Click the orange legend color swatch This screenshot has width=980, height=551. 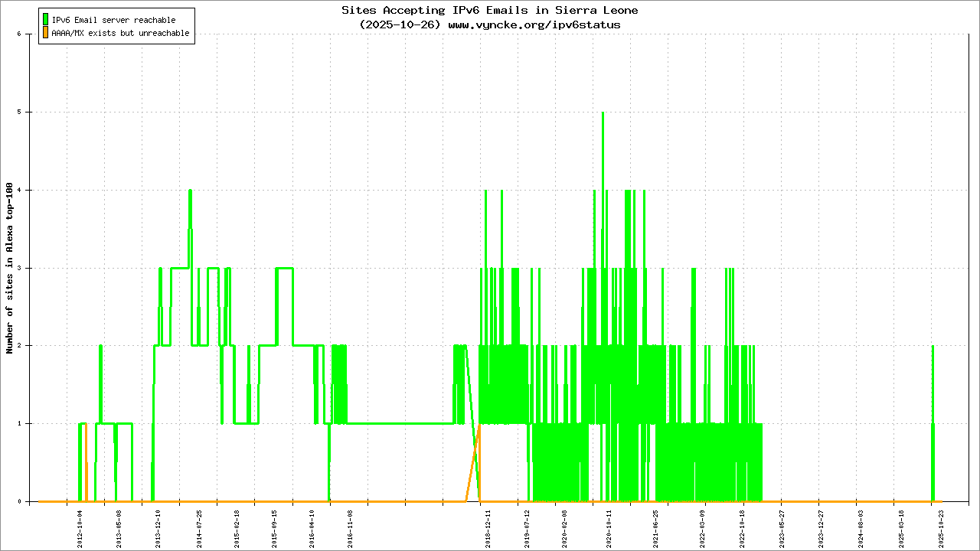coord(45,33)
